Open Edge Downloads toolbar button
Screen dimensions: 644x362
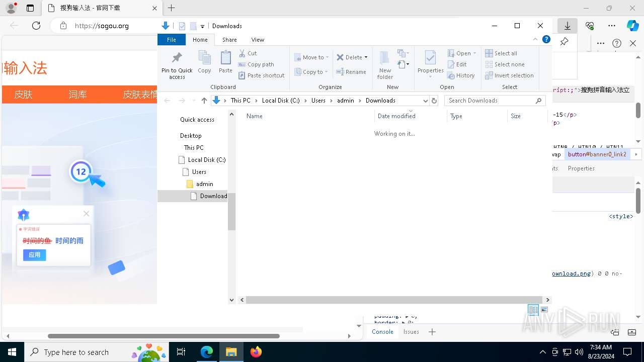click(567, 26)
